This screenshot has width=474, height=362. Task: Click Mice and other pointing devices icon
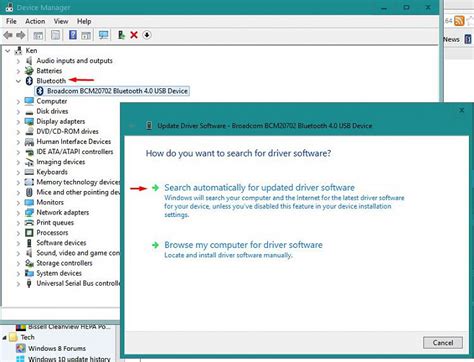[29, 192]
